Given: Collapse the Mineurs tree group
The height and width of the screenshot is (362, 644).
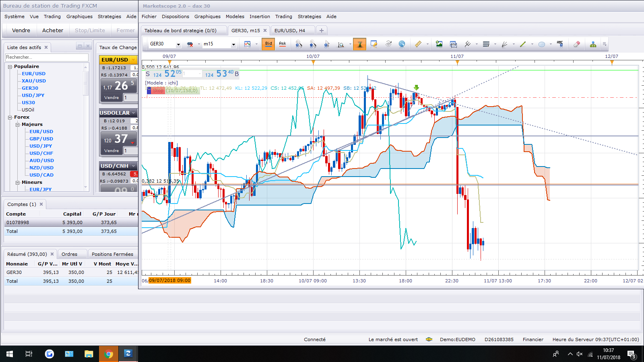Looking at the screenshot, I should [x=18, y=183].
